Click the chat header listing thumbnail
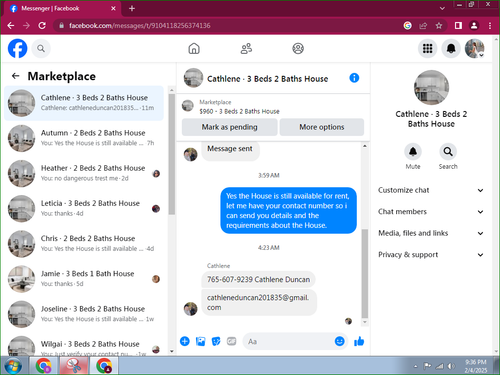 point(193,78)
